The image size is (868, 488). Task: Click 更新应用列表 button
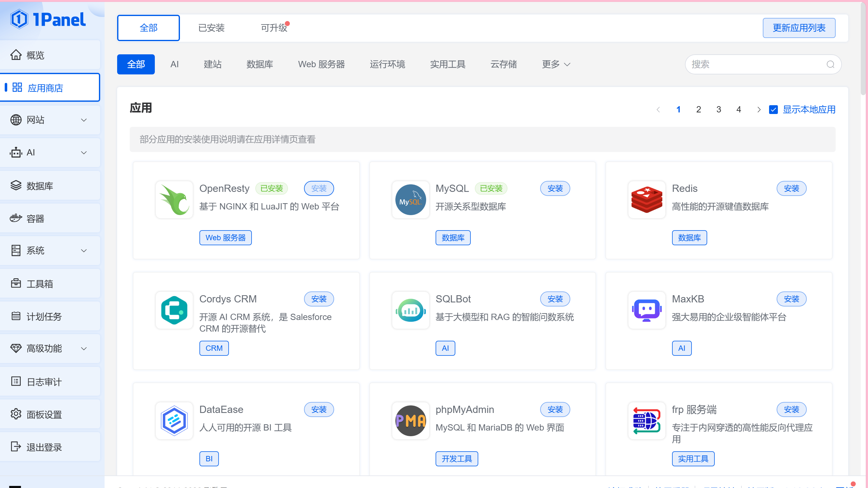[x=799, y=28]
